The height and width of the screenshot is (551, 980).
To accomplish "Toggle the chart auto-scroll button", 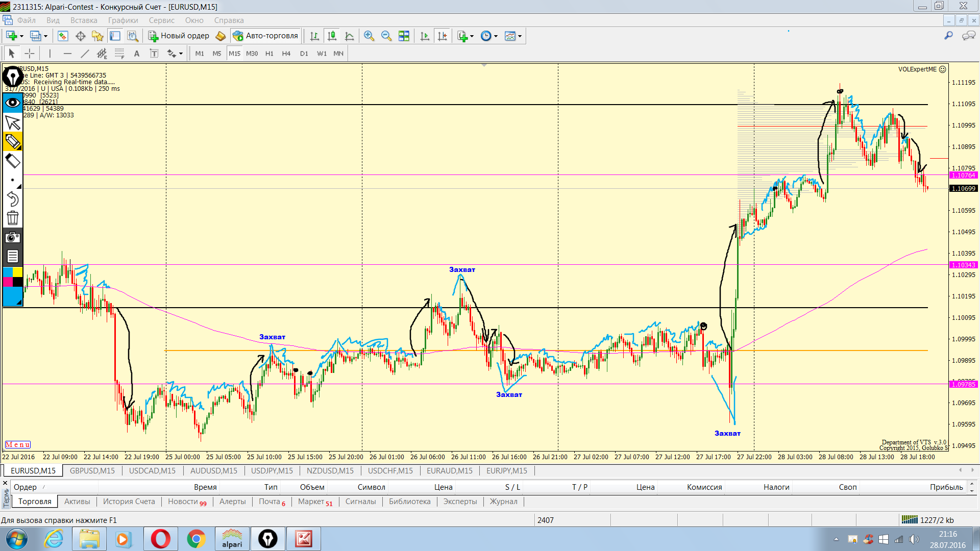I will click(425, 36).
